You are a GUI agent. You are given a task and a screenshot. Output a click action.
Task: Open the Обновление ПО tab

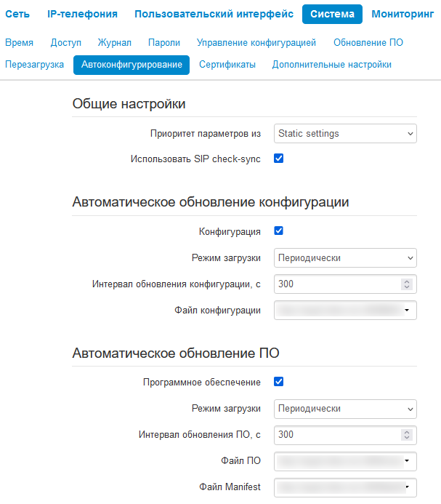368,43
